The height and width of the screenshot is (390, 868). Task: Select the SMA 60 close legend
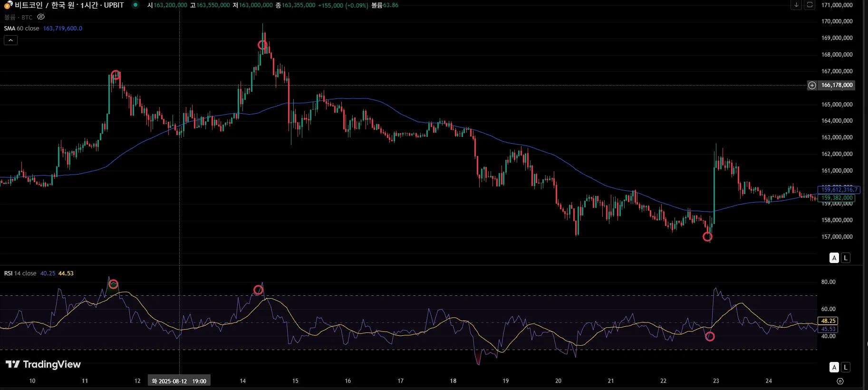22,29
